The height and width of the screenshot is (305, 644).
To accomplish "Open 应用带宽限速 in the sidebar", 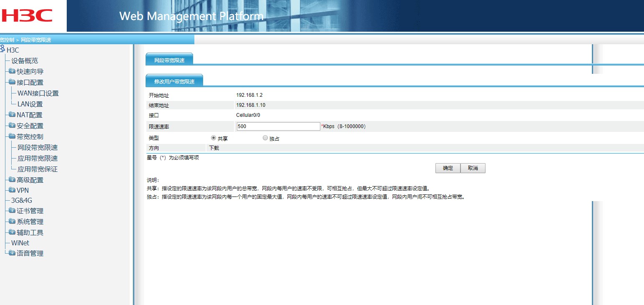I will 38,159.
